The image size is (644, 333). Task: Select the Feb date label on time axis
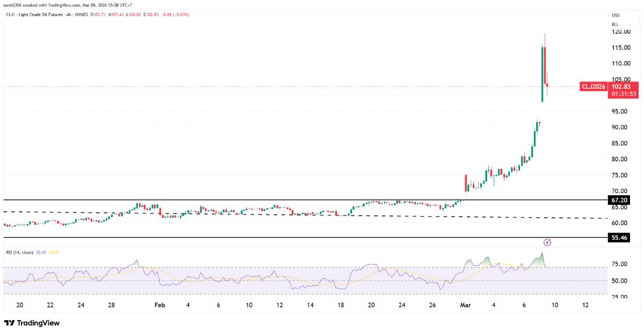pyautogui.click(x=159, y=305)
